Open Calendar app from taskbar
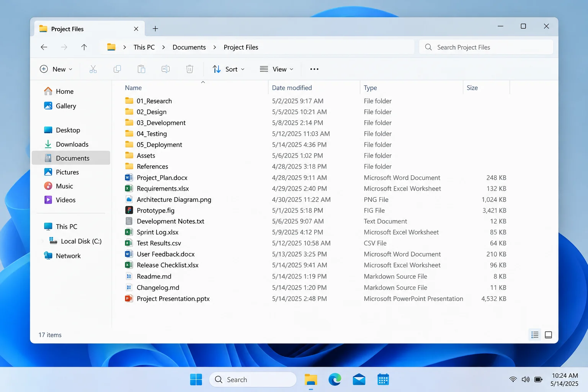Screen dimensions: 588x392 [383, 379]
